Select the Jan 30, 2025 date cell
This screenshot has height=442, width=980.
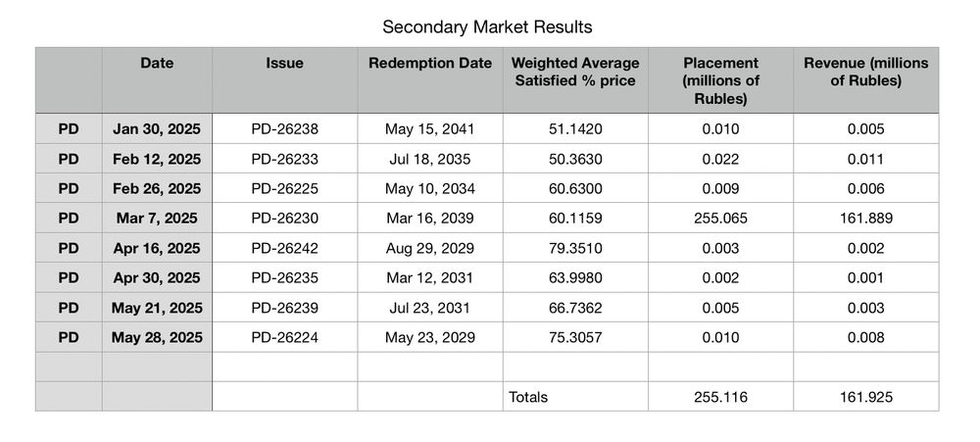157,128
